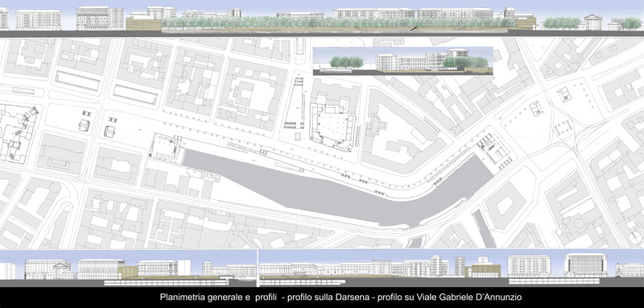The width and height of the screenshot is (644, 308).
Task: Select the classical temple facade in top strip
Action: [x=593, y=23]
